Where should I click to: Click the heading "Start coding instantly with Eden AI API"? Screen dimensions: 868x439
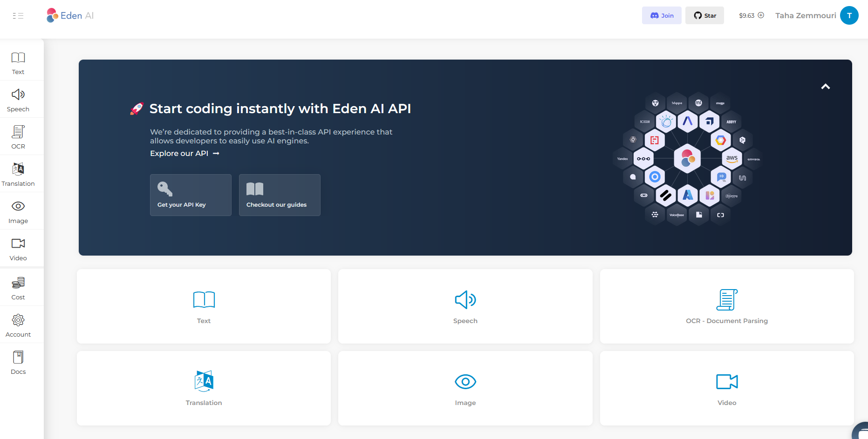(280, 108)
